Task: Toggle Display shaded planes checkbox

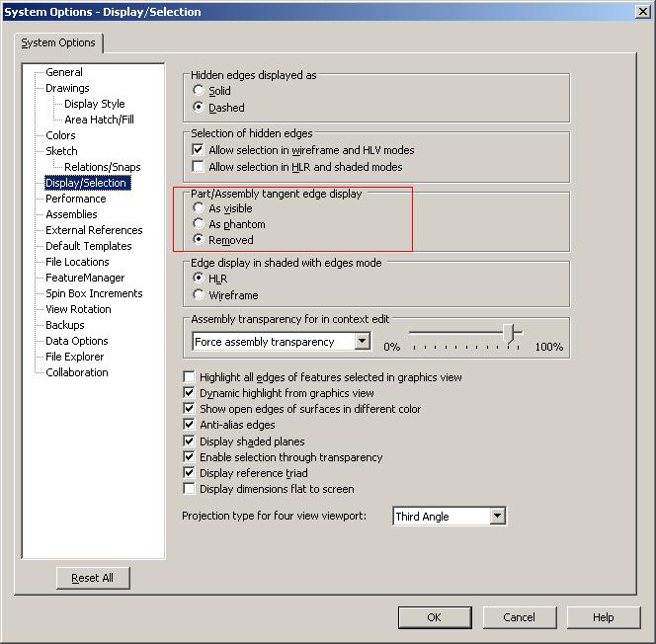Action: tap(189, 441)
